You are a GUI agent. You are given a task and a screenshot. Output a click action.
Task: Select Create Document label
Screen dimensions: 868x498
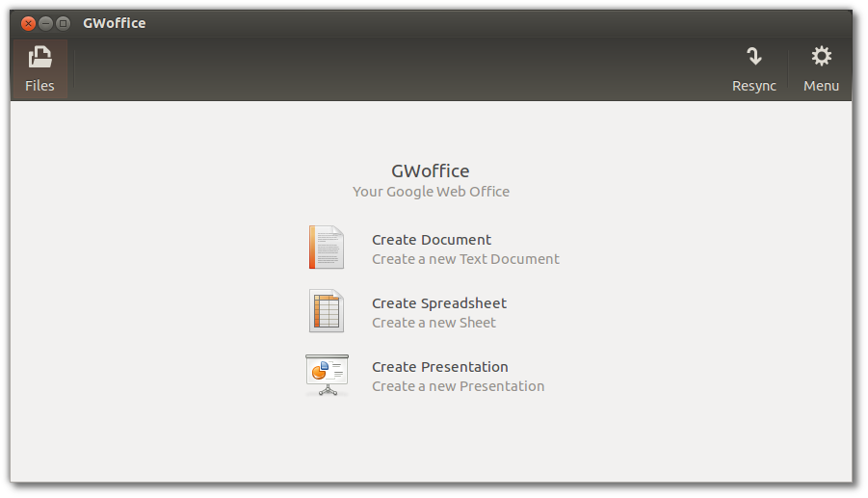(432, 240)
